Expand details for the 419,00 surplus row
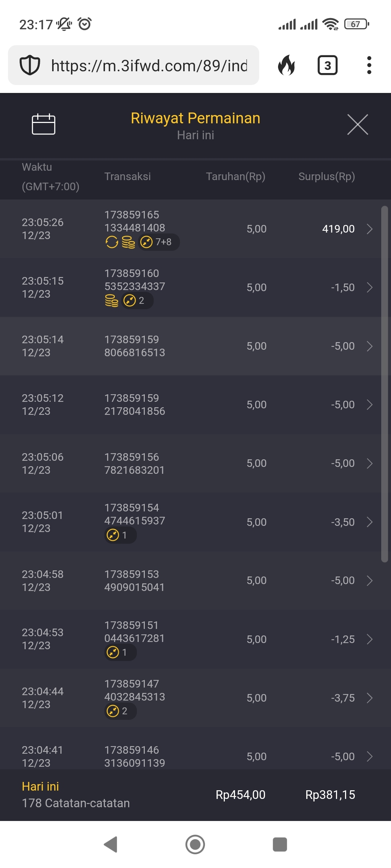Image resolution: width=391 pixels, height=868 pixels. [x=369, y=229]
